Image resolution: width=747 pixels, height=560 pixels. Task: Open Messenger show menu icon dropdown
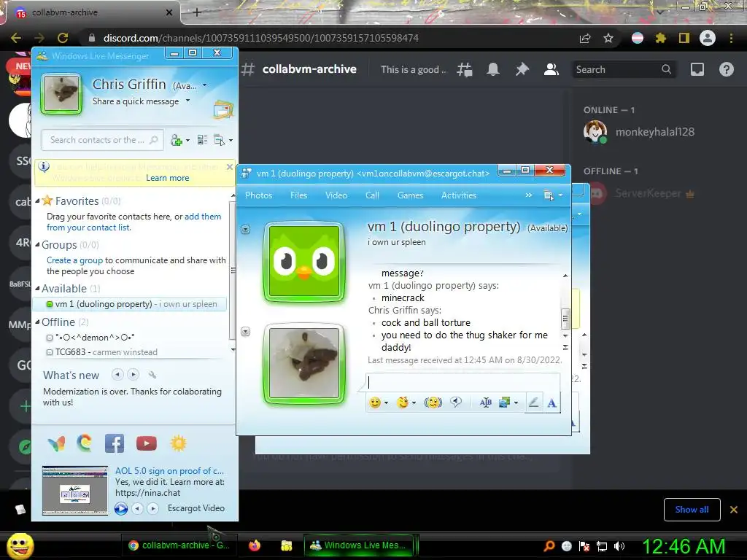point(223,140)
